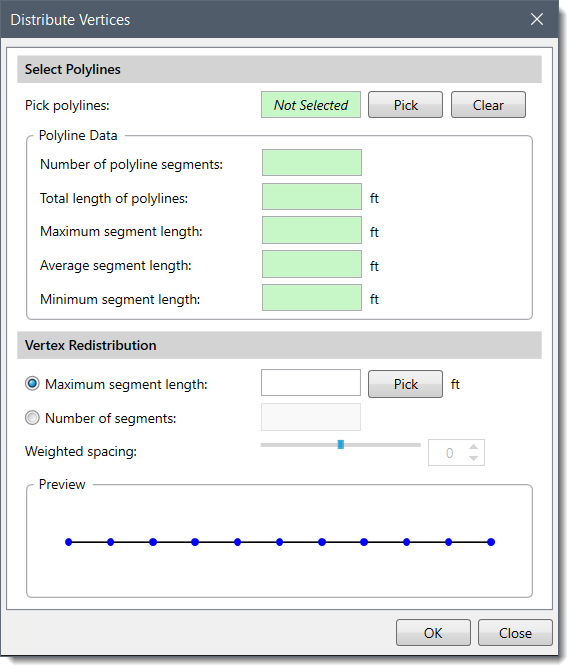
Task: Click the Number of polyline segments field
Action: pyautogui.click(x=312, y=163)
